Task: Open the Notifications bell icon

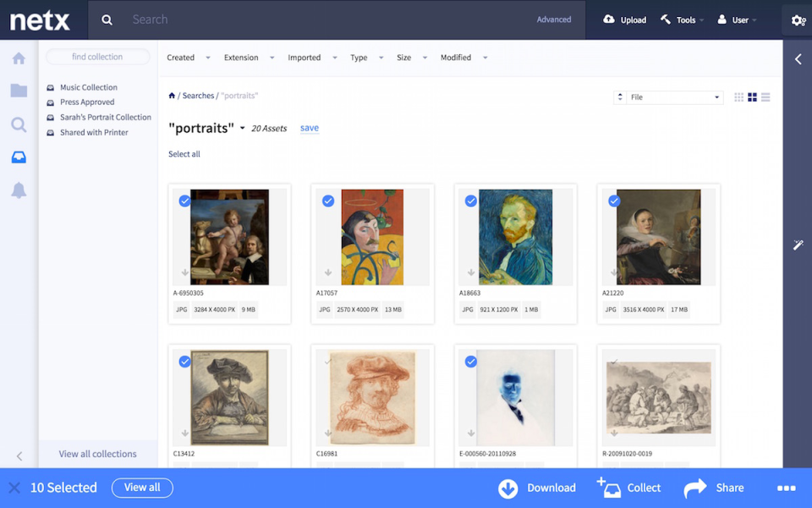Action: [19, 190]
